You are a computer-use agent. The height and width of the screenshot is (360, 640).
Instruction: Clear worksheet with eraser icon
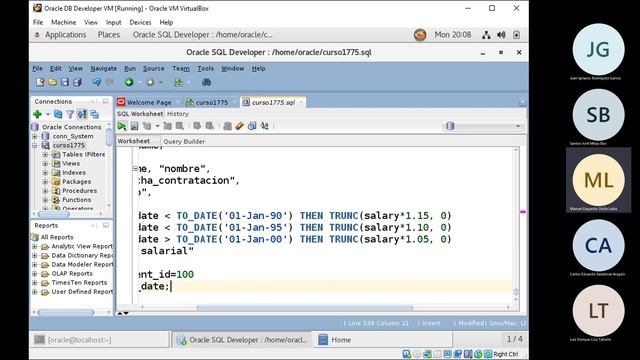(x=240, y=126)
